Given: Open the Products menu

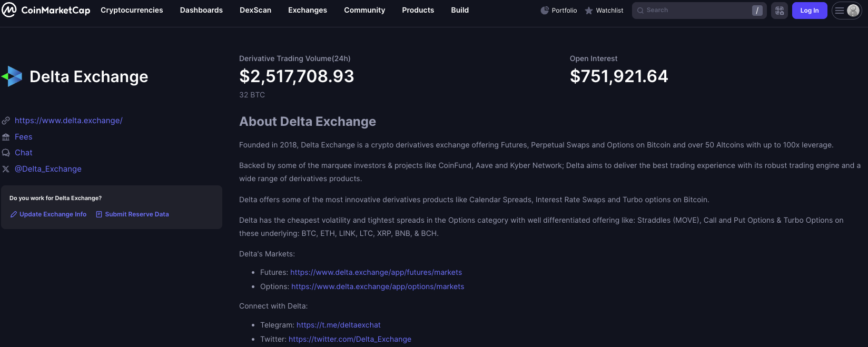Looking at the screenshot, I should (418, 10).
